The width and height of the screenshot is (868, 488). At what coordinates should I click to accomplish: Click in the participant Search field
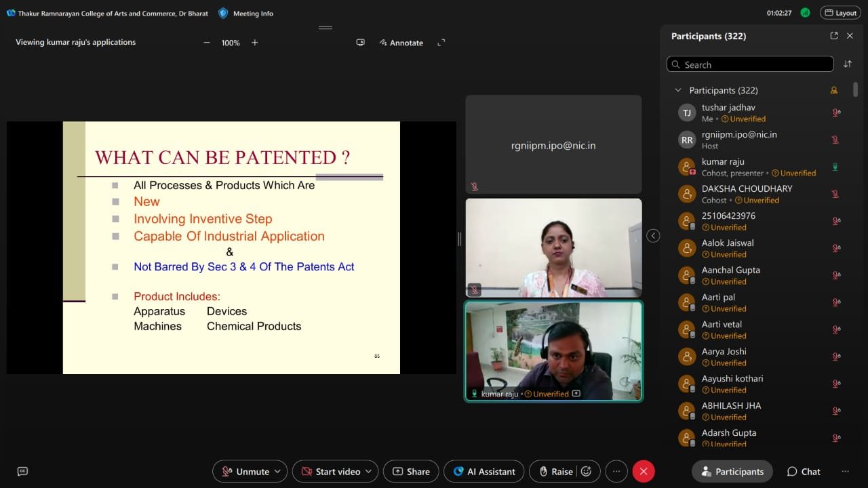(750, 64)
